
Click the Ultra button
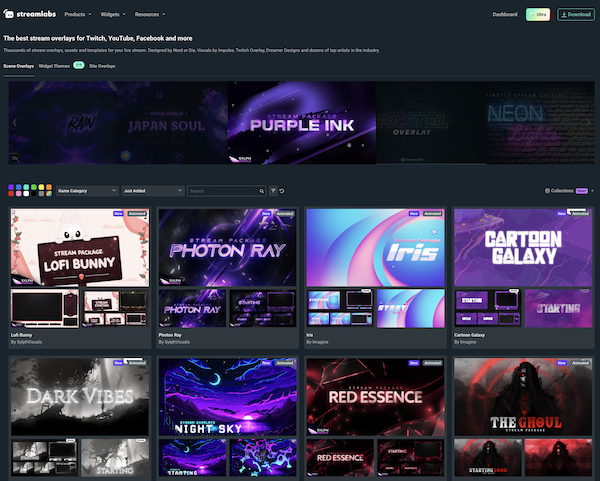click(538, 15)
